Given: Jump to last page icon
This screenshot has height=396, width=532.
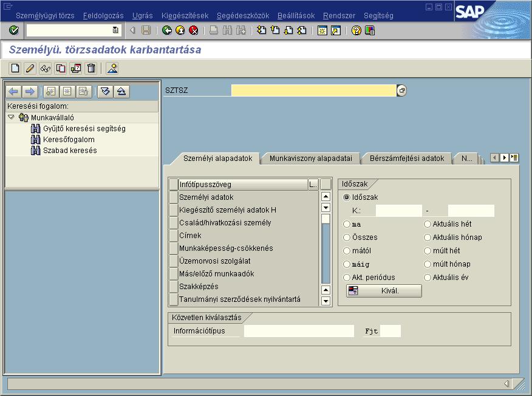Looking at the screenshot, I should pos(302,30).
